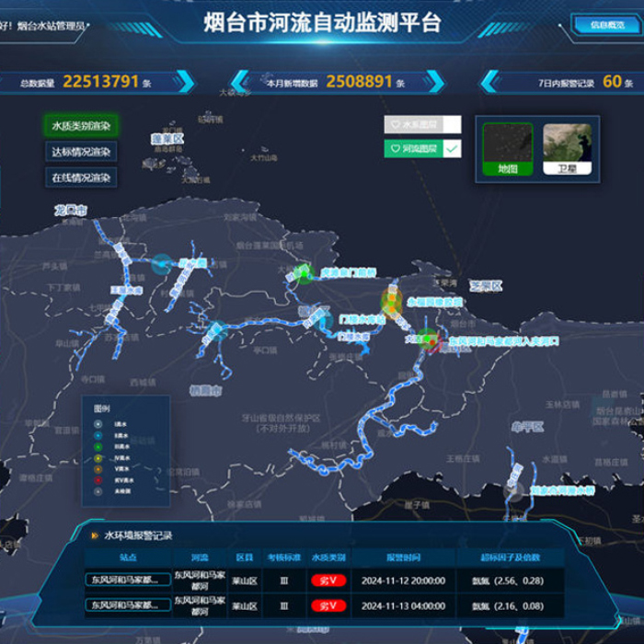This screenshot has width=644, height=644.
Task: Click the Ⅳ类水 yellow legend swatch
Action: (98, 458)
